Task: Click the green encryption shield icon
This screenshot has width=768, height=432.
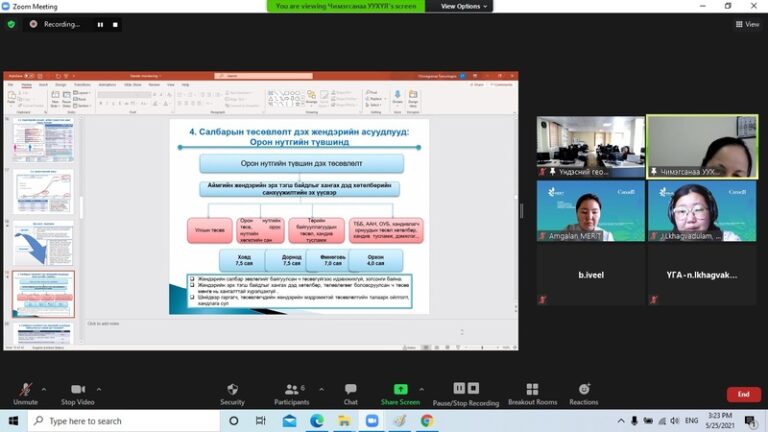Action: coord(11,24)
